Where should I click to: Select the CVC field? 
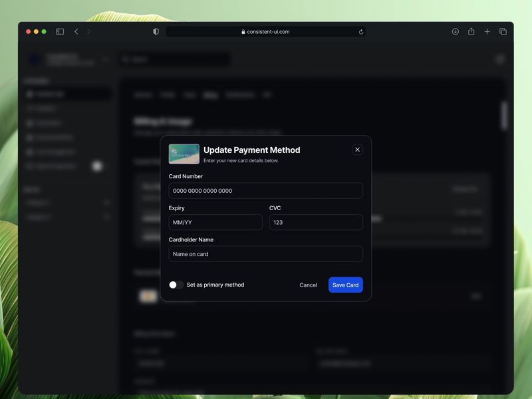pyautogui.click(x=315, y=222)
